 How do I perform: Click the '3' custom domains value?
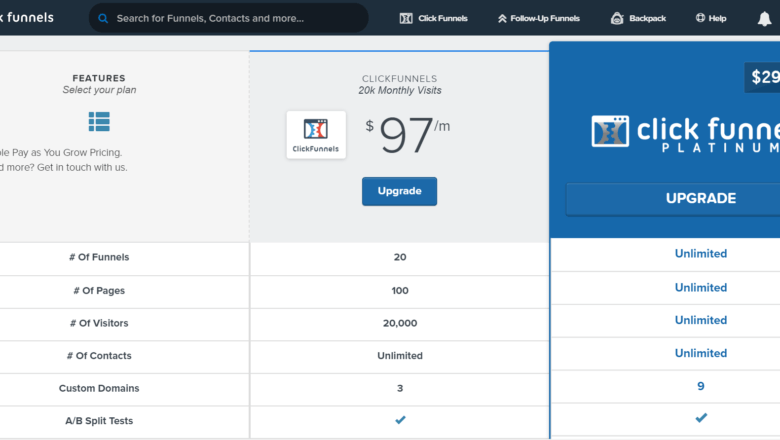point(400,388)
